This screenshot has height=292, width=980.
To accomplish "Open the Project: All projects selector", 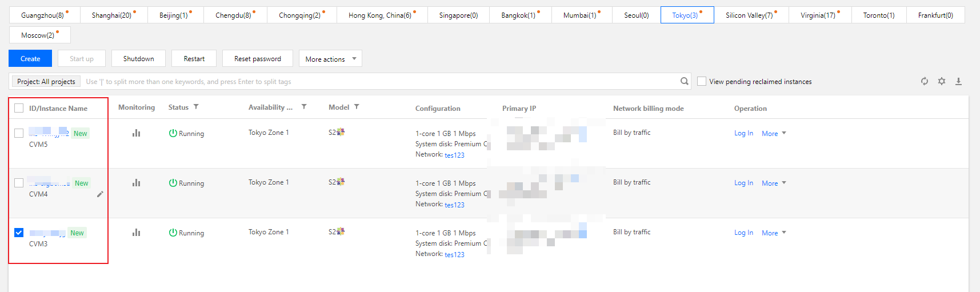I will tap(46, 82).
